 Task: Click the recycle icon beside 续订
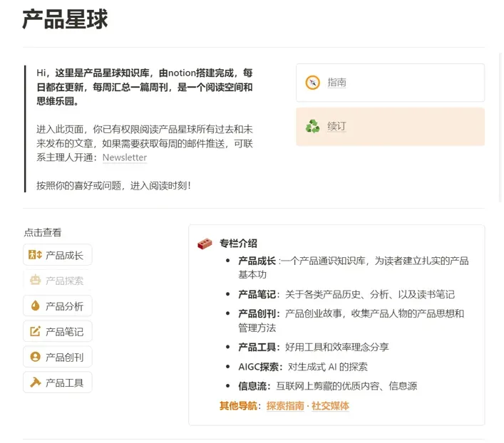[x=312, y=127]
